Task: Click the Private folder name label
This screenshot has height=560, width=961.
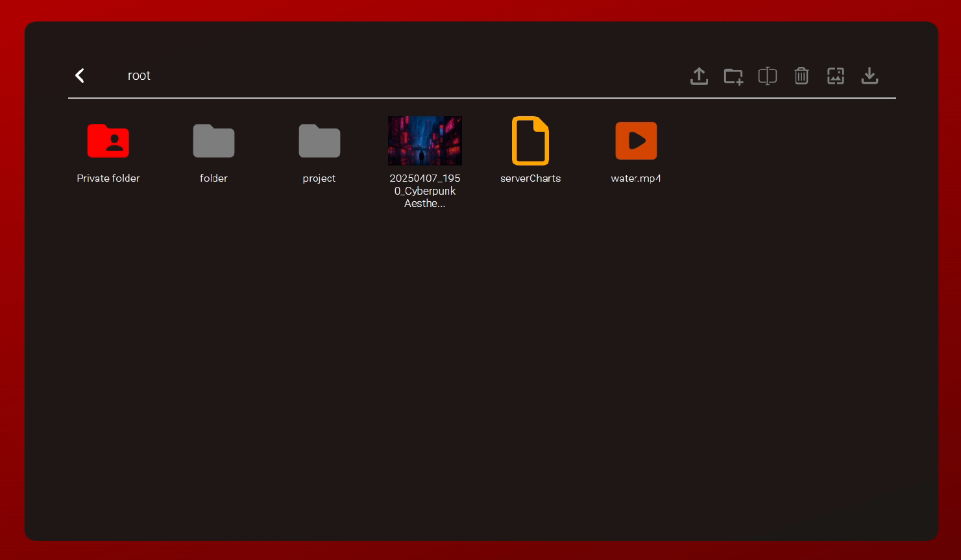Action: pos(108,178)
